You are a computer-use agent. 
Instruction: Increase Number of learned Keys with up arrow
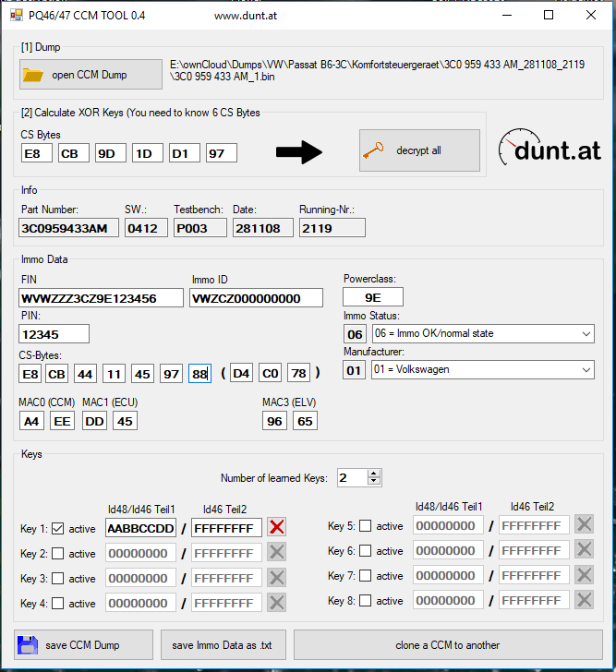pyautogui.click(x=373, y=474)
